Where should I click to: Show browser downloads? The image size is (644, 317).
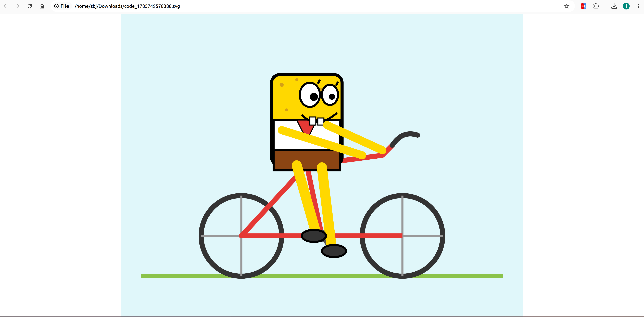(614, 6)
